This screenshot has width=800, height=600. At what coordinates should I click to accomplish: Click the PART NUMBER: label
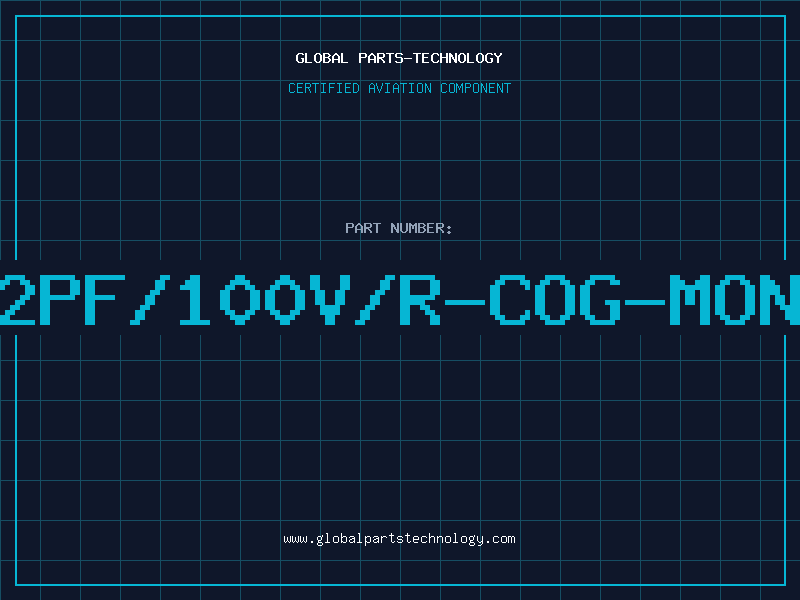[x=399, y=228]
